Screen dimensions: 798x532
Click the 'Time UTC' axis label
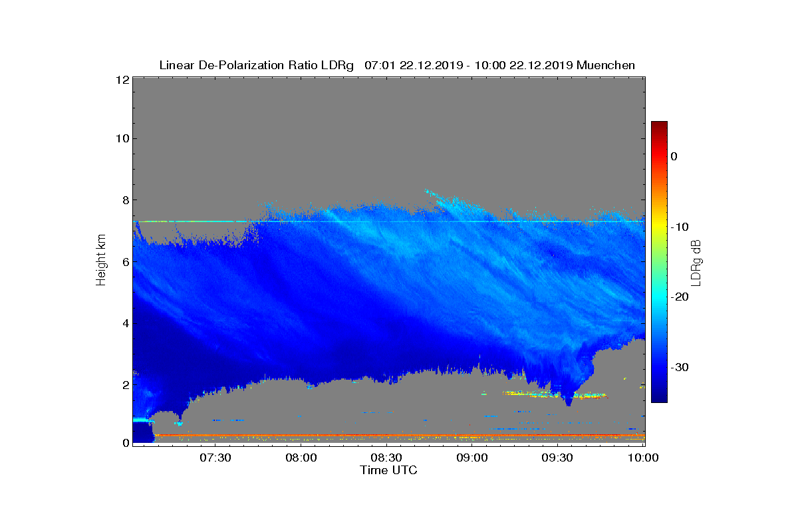pyautogui.click(x=389, y=470)
